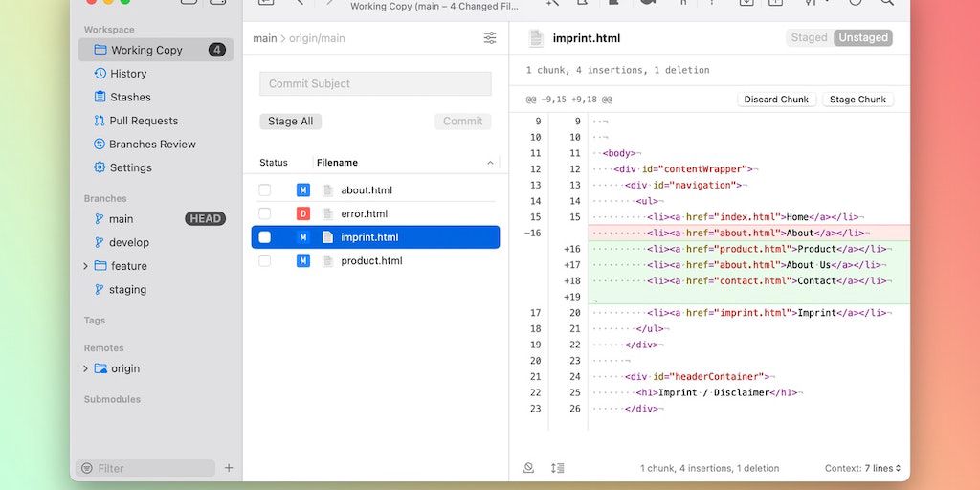980x490 pixels.
Task: Open the History view in sidebar
Action: (x=127, y=74)
